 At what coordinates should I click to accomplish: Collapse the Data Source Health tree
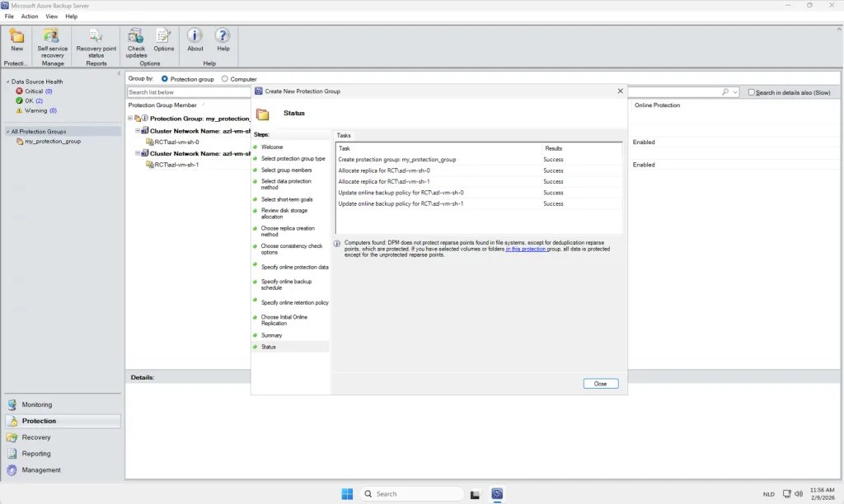[x=7, y=82]
